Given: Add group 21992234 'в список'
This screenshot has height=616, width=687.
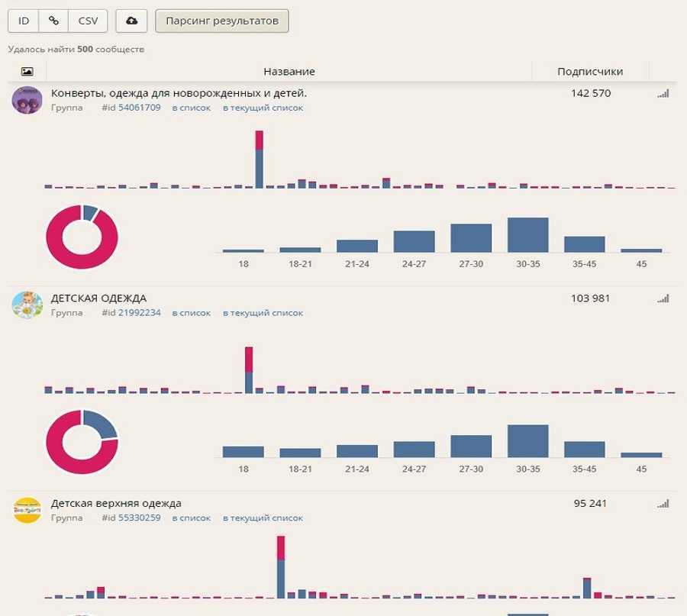Looking at the screenshot, I should click(x=192, y=313).
